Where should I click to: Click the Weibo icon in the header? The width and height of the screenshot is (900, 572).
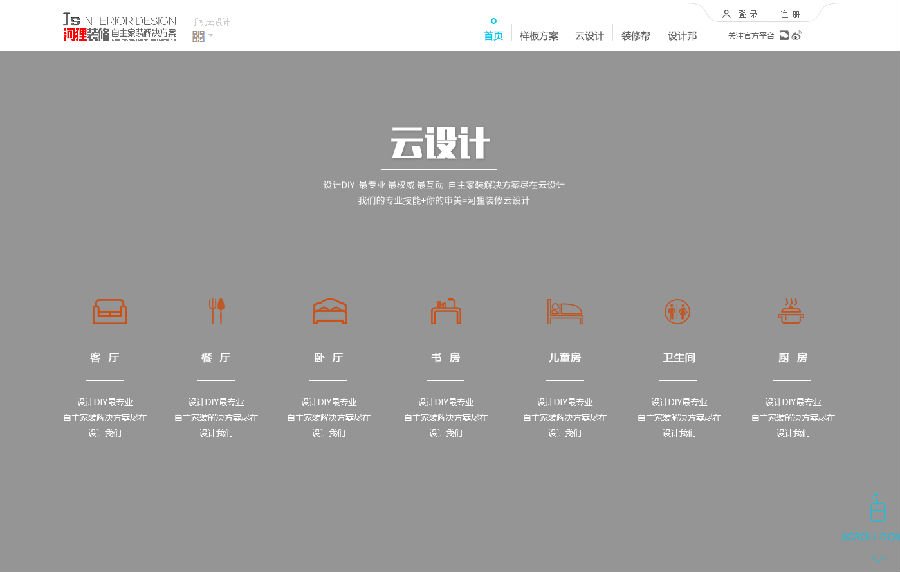(x=797, y=36)
